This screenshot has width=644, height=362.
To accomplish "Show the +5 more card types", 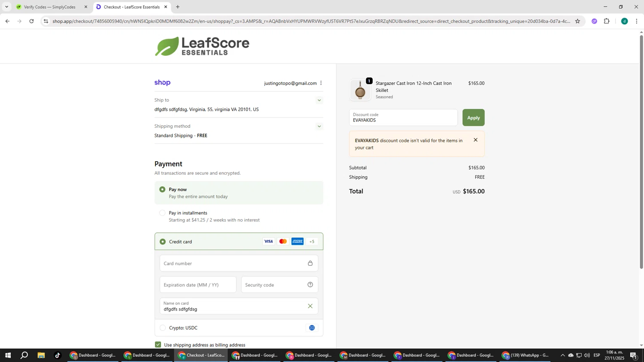I will (x=312, y=241).
